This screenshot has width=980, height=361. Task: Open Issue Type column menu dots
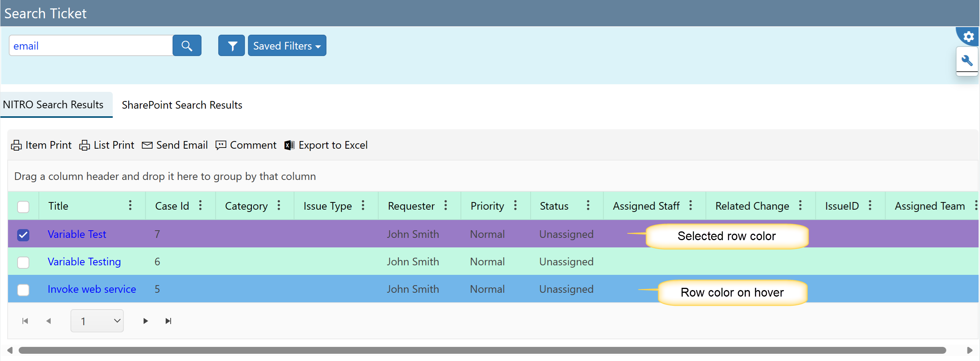[363, 205]
